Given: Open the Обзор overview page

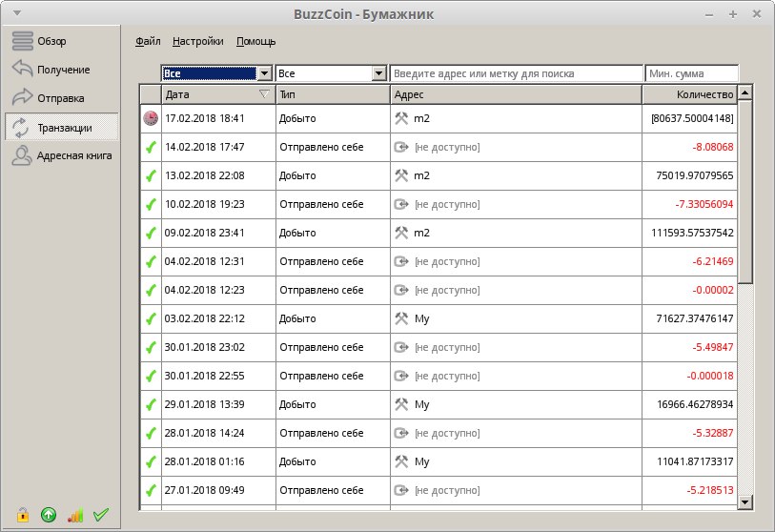Looking at the screenshot, I should (62, 41).
